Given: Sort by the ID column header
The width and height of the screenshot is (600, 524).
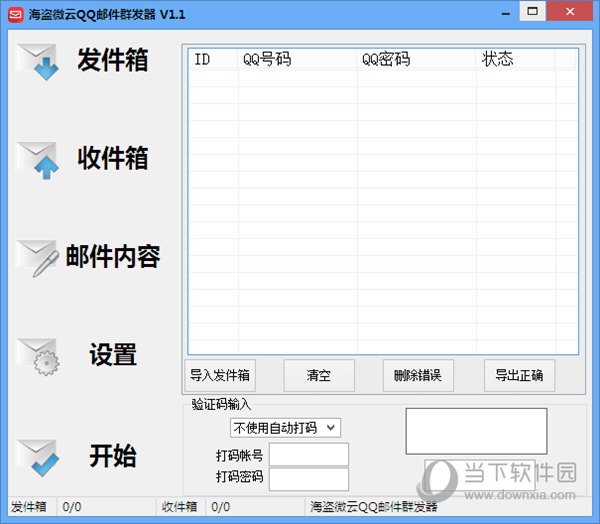Looking at the screenshot, I should (x=213, y=59).
